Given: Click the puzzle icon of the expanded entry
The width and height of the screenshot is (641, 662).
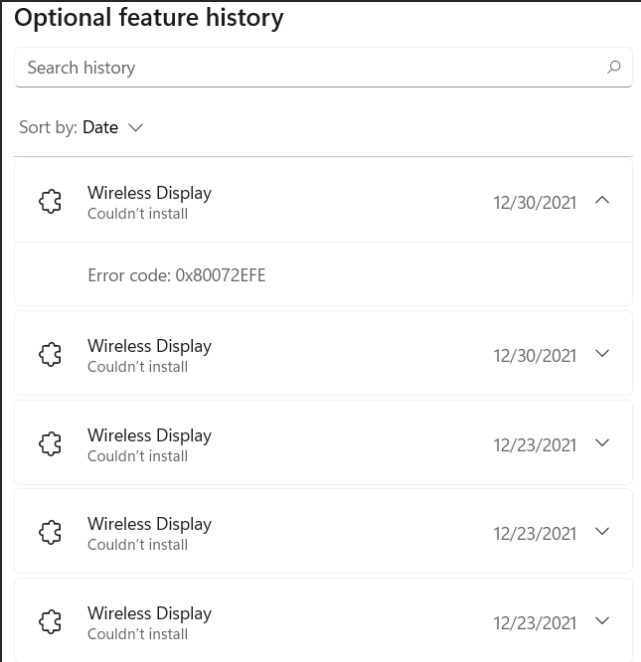Looking at the screenshot, I should [x=47, y=200].
